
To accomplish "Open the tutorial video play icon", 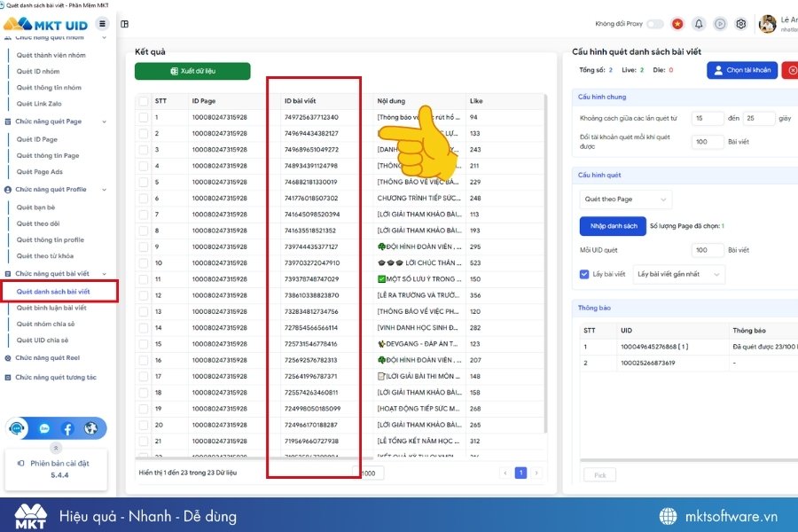I will click(720, 24).
